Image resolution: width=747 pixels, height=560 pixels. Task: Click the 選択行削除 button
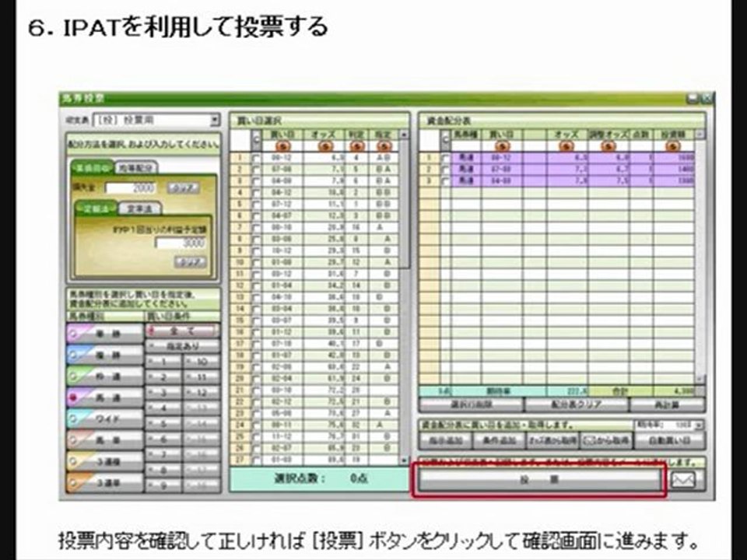[472, 405]
